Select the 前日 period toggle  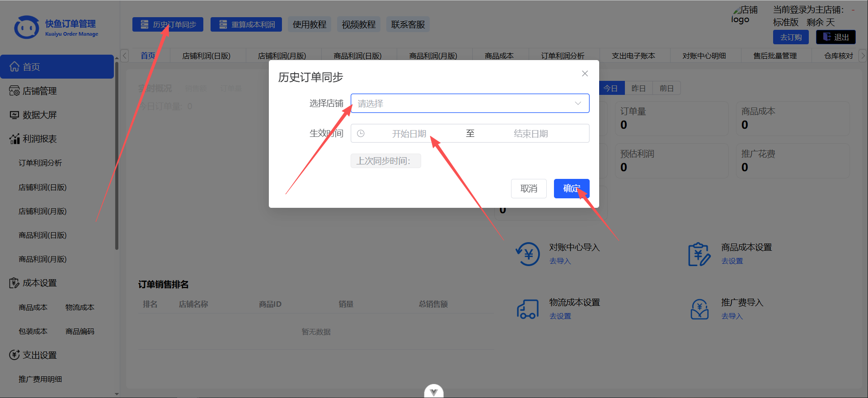666,88
